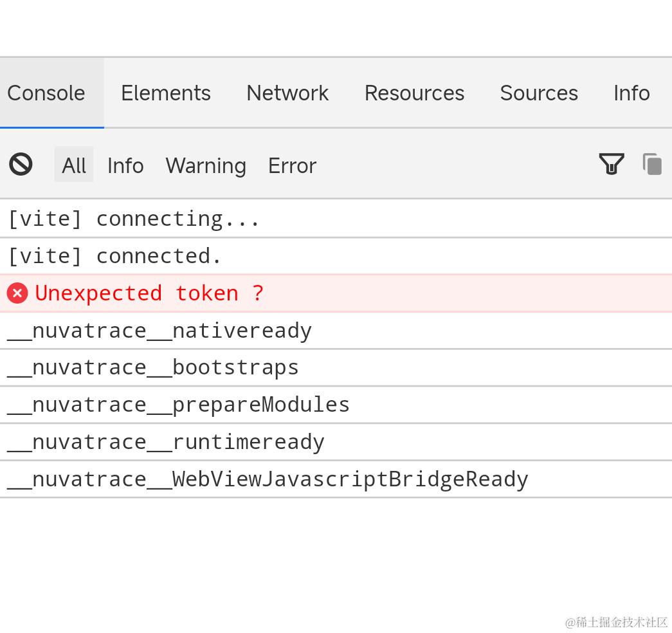This screenshot has height=633, width=672.
Task: Click the "[vite] connecting..." log line
Action: click(134, 219)
